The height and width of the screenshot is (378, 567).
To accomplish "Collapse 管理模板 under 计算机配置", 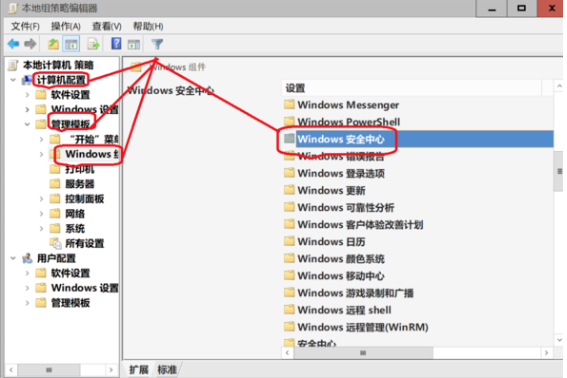I will click(27, 124).
